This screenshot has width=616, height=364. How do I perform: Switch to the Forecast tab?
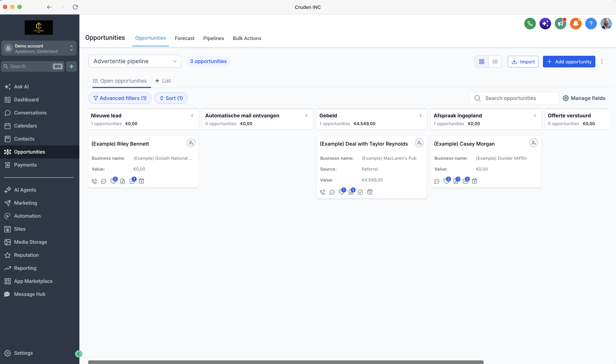185,38
